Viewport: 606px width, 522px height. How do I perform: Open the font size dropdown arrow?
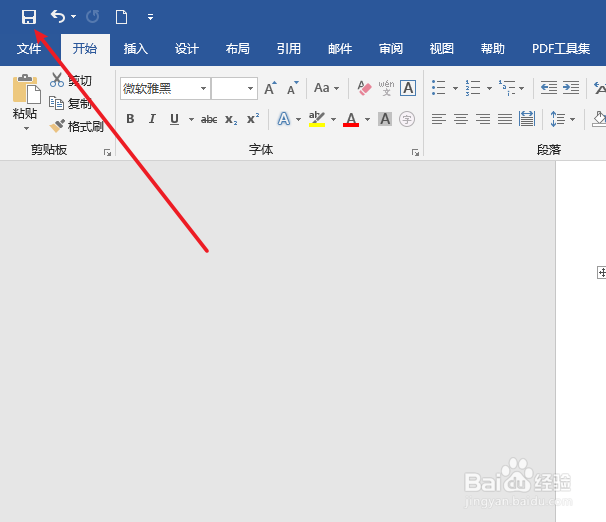[250, 89]
